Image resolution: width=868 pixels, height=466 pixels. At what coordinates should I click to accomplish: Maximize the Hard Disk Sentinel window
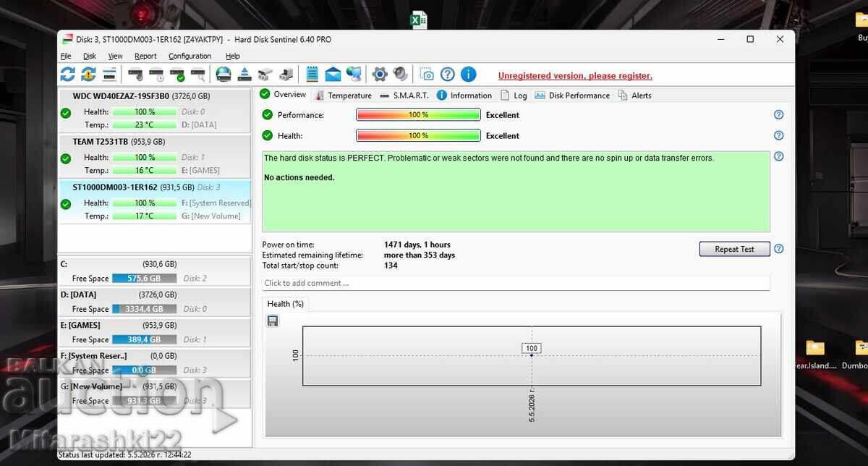pos(750,39)
